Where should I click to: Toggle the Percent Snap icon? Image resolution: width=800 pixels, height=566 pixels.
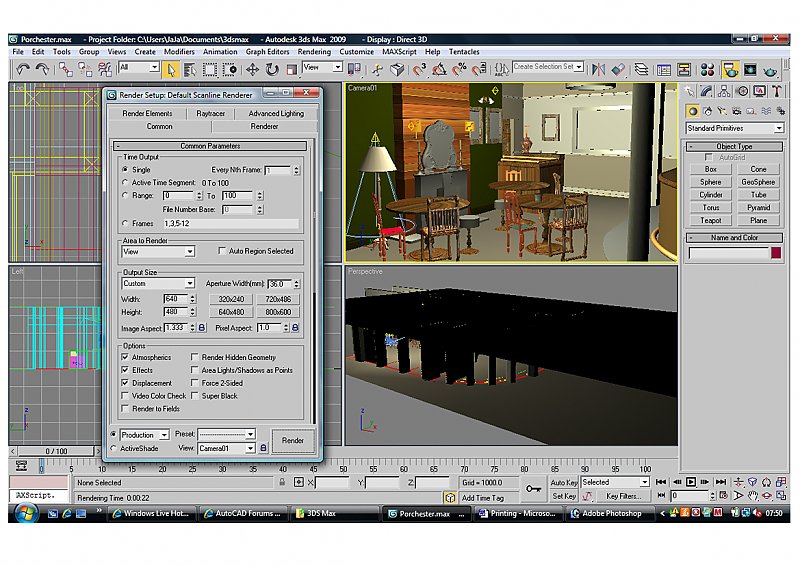(459, 69)
